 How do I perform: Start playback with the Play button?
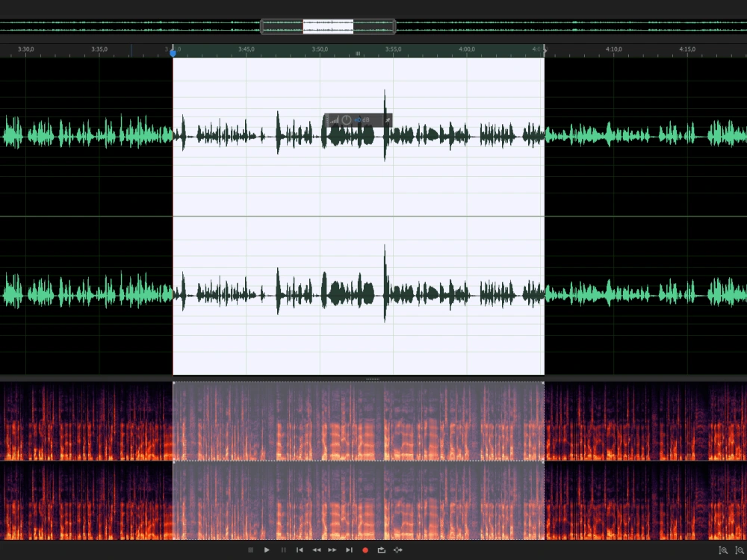pyautogui.click(x=267, y=550)
